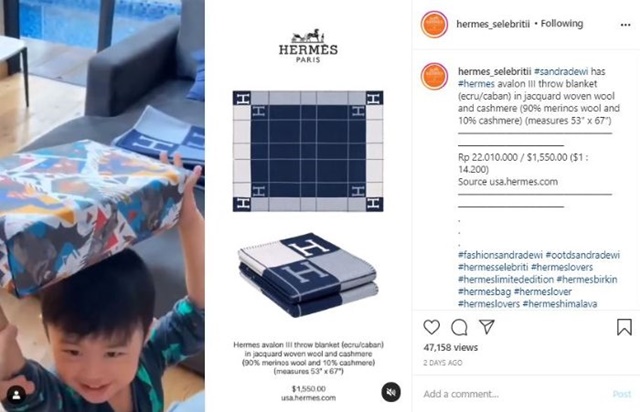Click the Post comment button
The height and width of the screenshot is (412, 640).
pyautogui.click(x=622, y=394)
